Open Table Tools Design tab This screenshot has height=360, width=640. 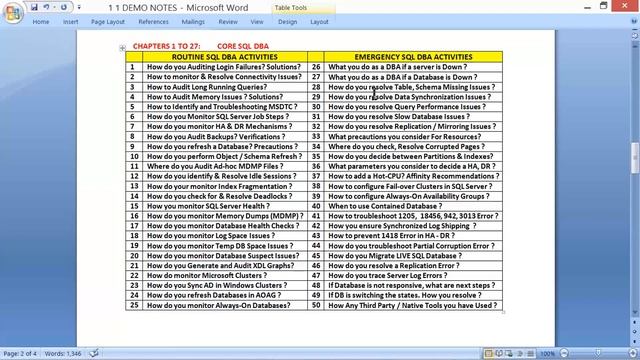tap(287, 22)
